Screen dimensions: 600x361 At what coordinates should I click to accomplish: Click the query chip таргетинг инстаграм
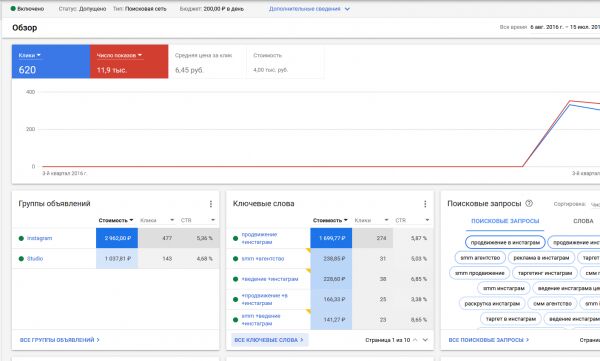[545, 273]
